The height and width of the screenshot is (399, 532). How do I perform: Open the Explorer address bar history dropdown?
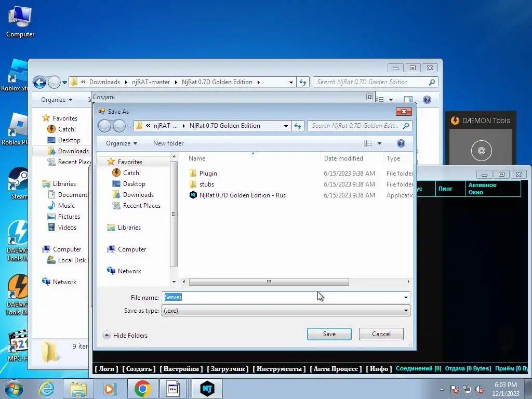pyautogui.click(x=291, y=82)
